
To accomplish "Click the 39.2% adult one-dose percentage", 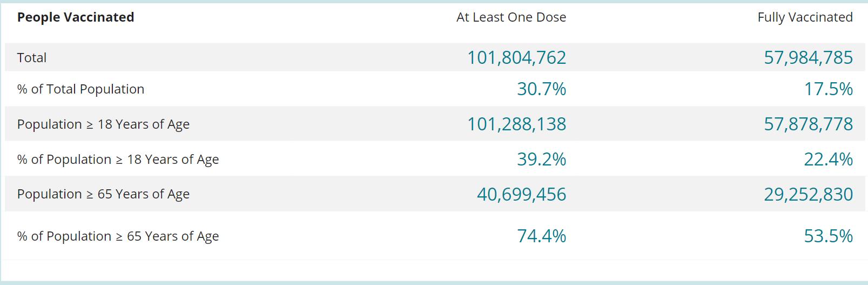I will tap(541, 160).
